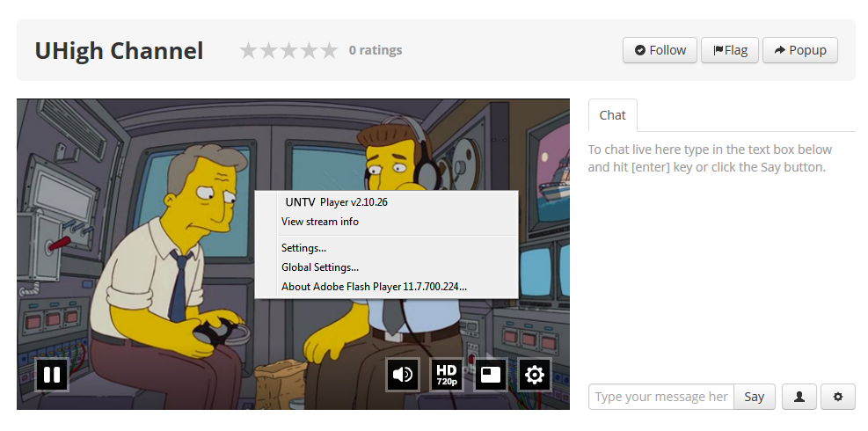868x431 pixels.
Task: Open Settings... from context menu
Action: (x=386, y=248)
